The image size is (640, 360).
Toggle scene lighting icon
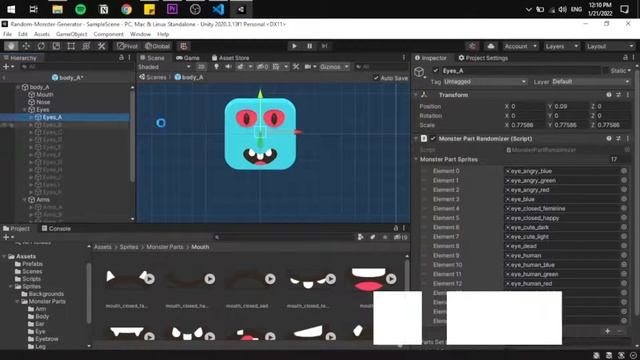pos(216,67)
